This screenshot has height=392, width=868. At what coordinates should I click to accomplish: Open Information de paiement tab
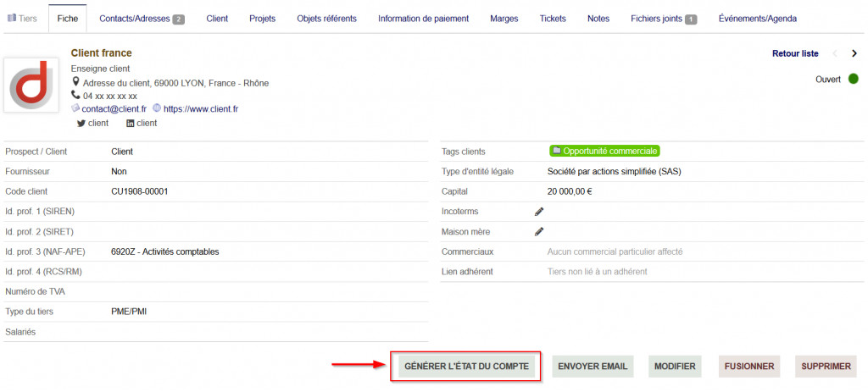click(x=424, y=19)
